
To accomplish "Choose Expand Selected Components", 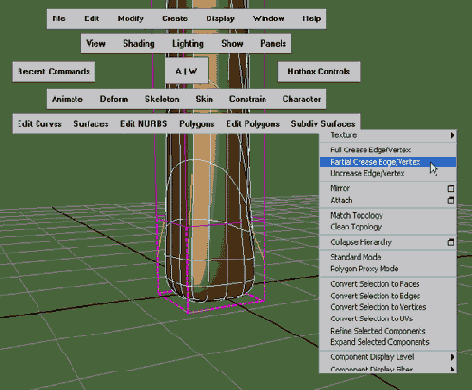I will pos(388,342).
